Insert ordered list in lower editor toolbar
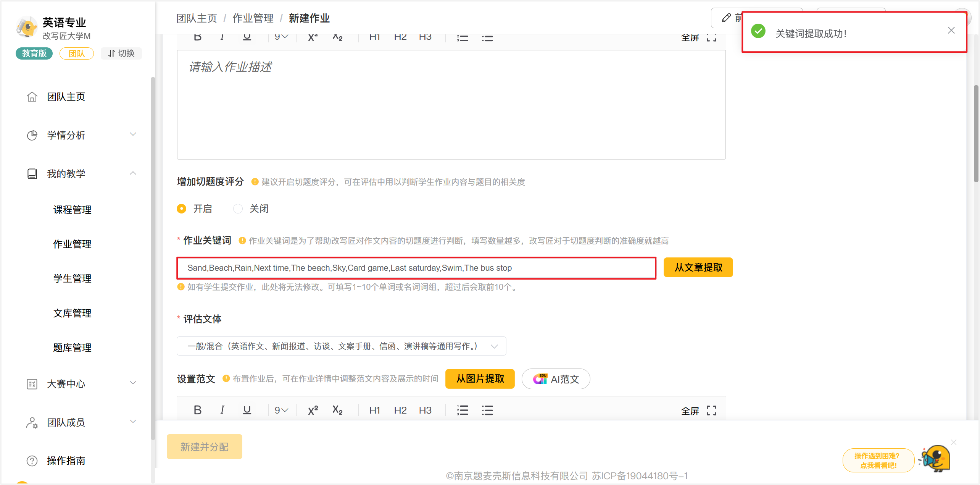Viewport: 980px width, 485px height. point(463,410)
